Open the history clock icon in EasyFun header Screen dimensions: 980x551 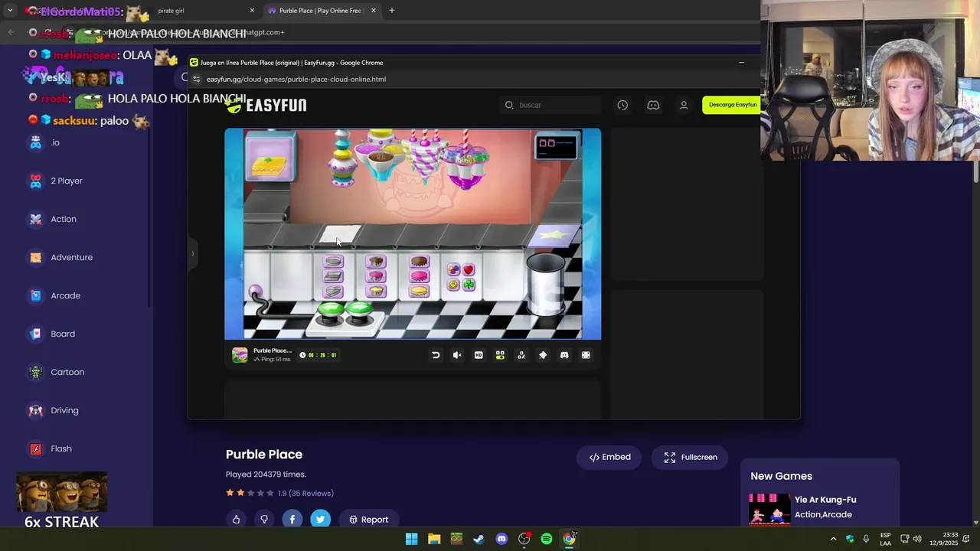622,105
